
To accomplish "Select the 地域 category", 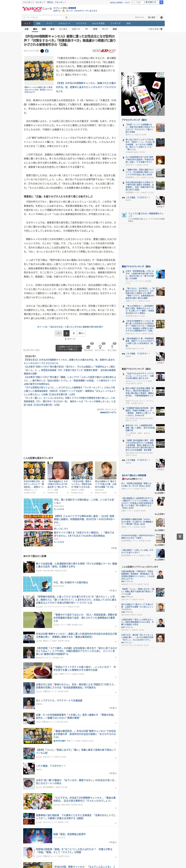I will point(114,29).
